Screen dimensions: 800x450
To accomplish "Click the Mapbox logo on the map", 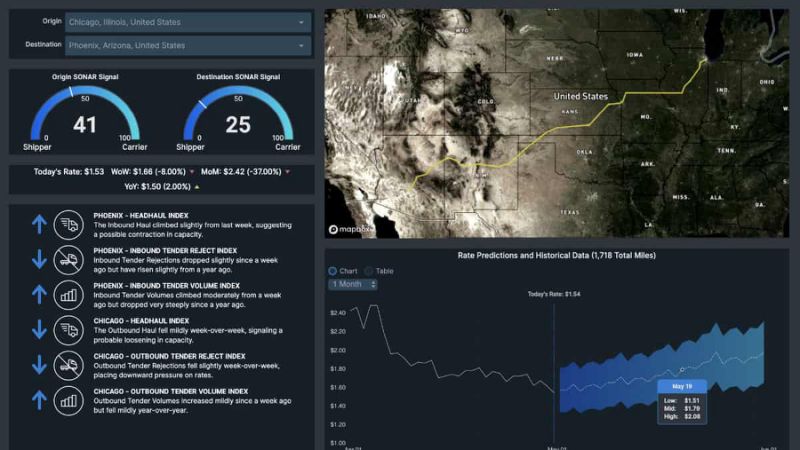I will (x=350, y=229).
